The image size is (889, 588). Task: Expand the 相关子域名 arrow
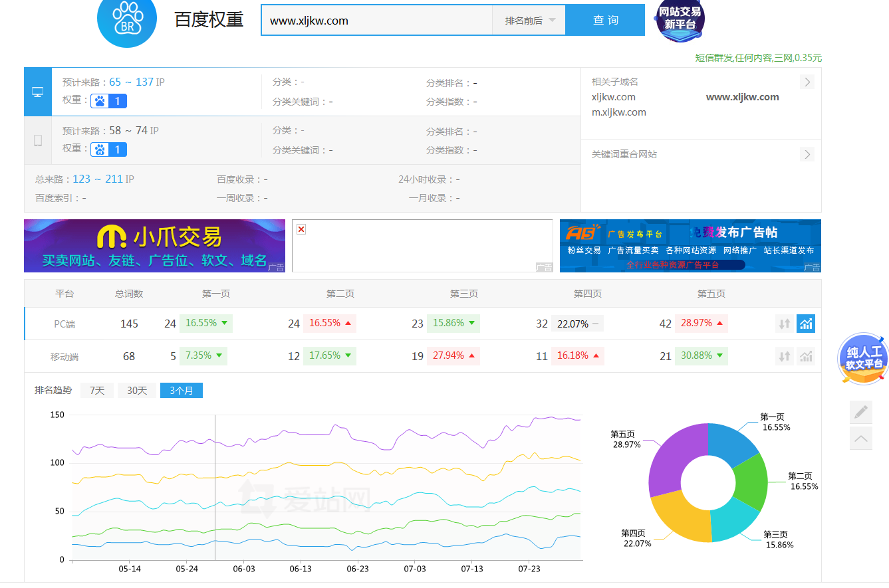807,82
